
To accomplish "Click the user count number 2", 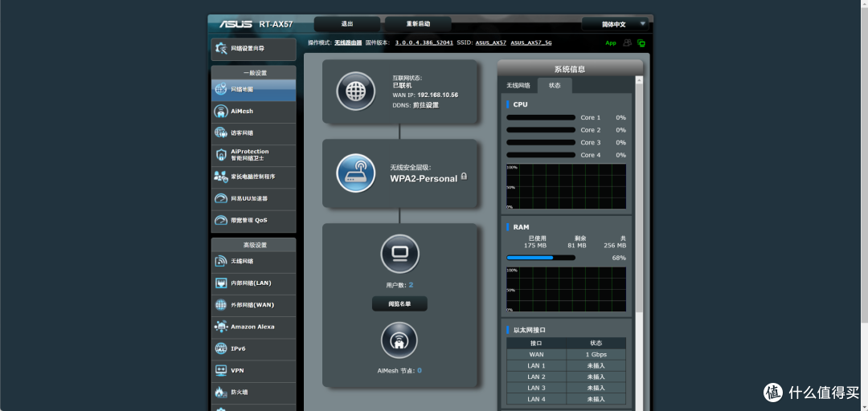I will click(411, 286).
